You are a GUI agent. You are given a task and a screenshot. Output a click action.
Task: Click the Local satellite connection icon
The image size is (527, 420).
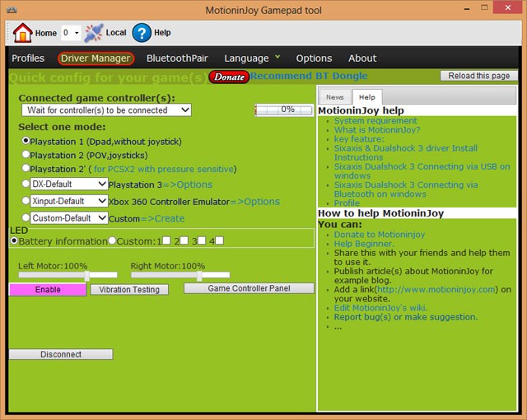[94, 33]
